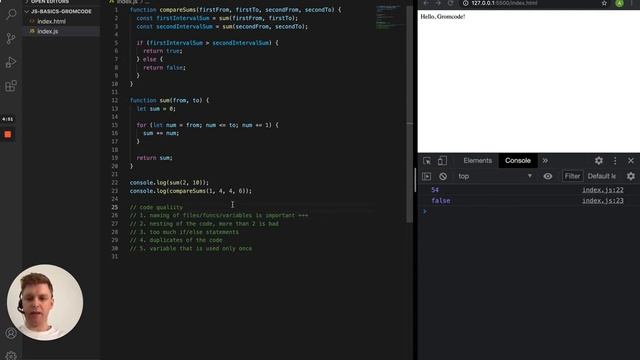Viewport: 640px width, 360px height.
Task: Show the console sidebar
Action: coord(427,176)
